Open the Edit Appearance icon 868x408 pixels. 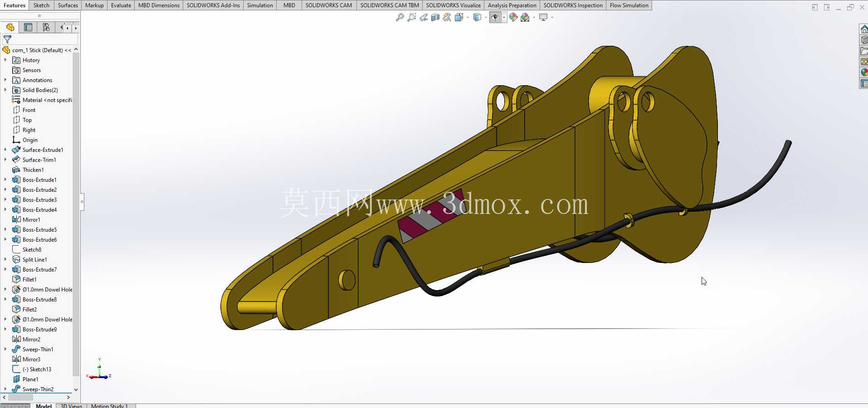[x=513, y=17]
